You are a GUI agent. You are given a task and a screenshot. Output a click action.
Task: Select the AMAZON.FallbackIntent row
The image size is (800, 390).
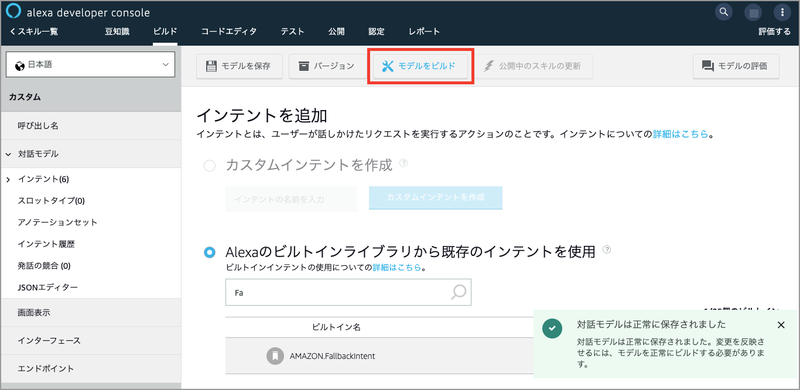tap(379, 356)
